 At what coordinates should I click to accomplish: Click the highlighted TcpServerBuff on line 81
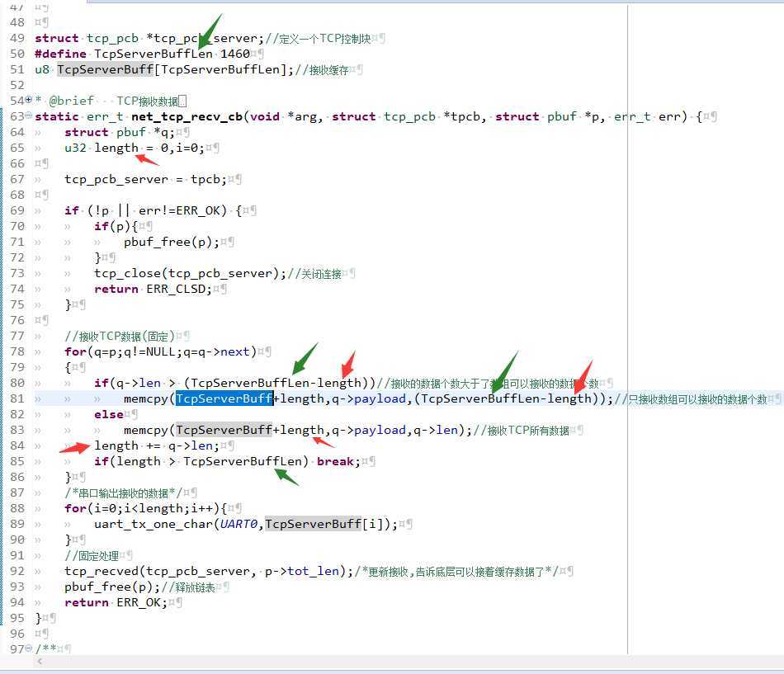click(x=224, y=398)
